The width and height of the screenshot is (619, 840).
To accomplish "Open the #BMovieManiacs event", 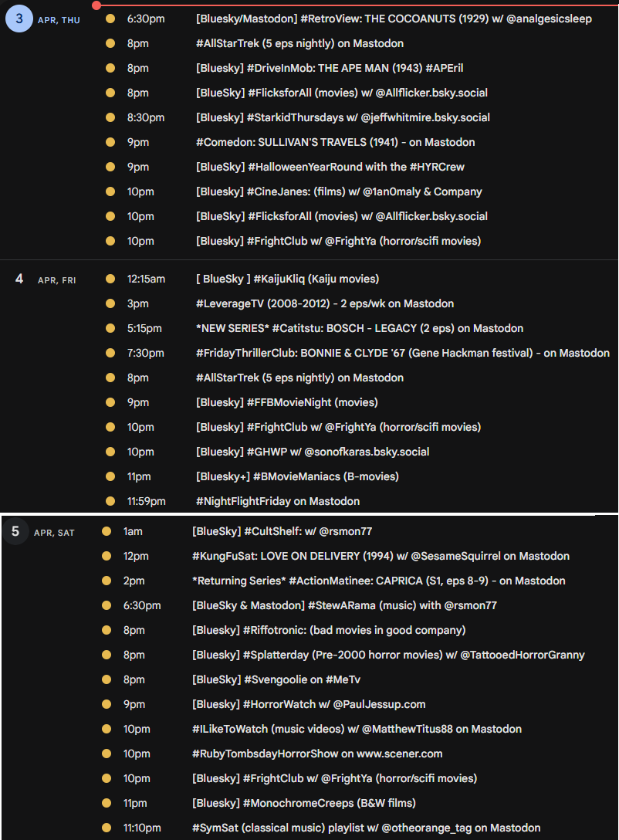I will 297,476.
